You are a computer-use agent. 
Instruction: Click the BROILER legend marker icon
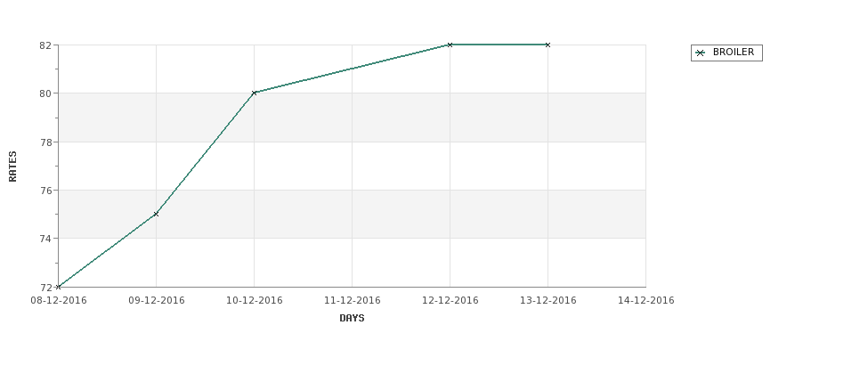coord(701,53)
